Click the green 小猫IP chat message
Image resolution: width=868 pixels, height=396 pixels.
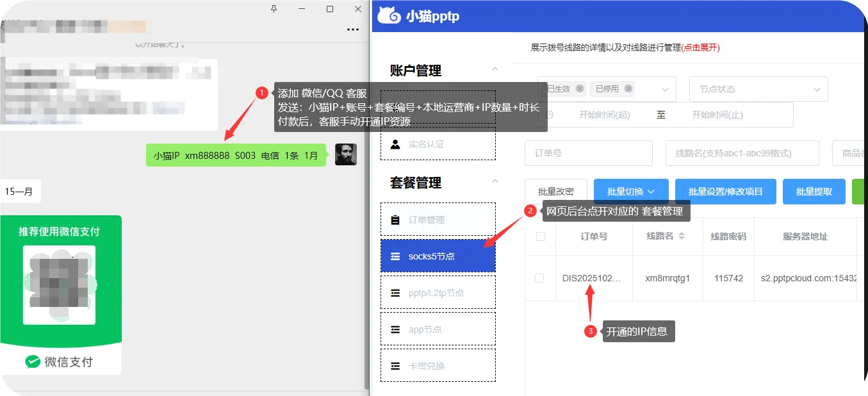tap(236, 155)
